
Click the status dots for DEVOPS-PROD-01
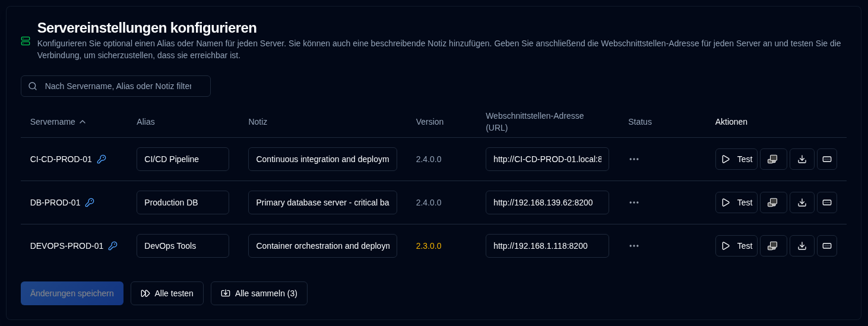634,246
